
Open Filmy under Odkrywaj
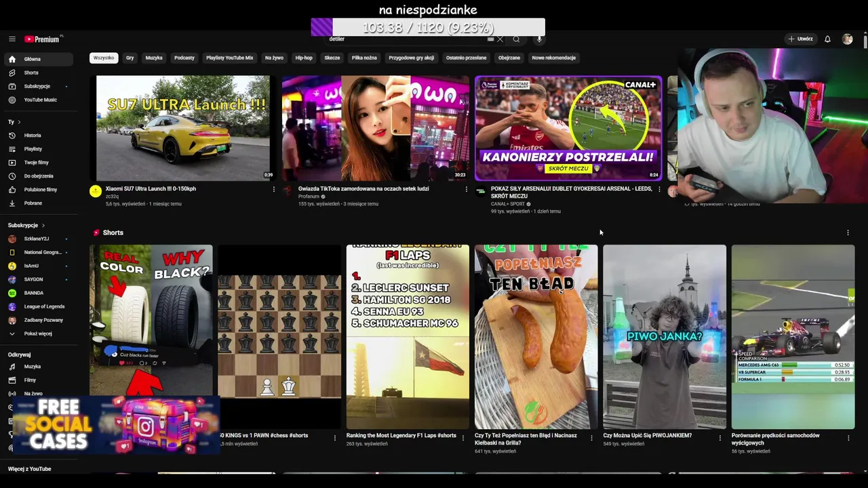(x=38, y=380)
